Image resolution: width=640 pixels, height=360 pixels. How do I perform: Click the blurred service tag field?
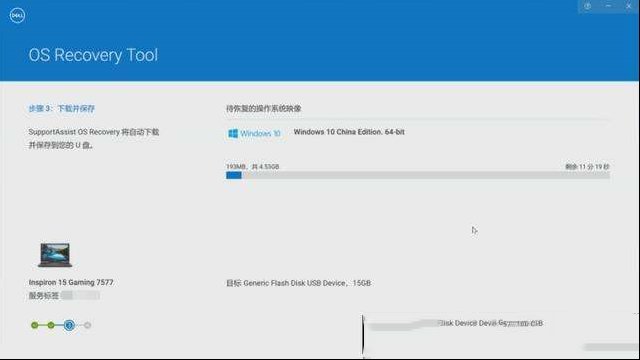(x=80, y=296)
